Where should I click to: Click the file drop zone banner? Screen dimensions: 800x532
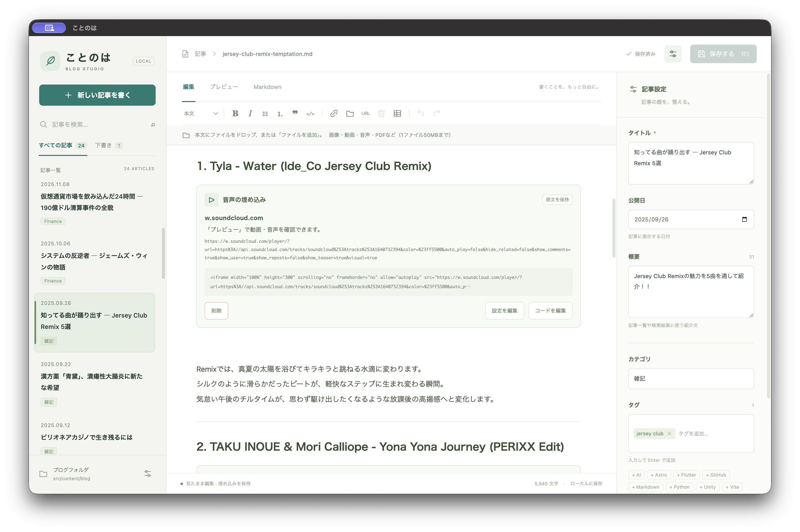click(x=391, y=135)
